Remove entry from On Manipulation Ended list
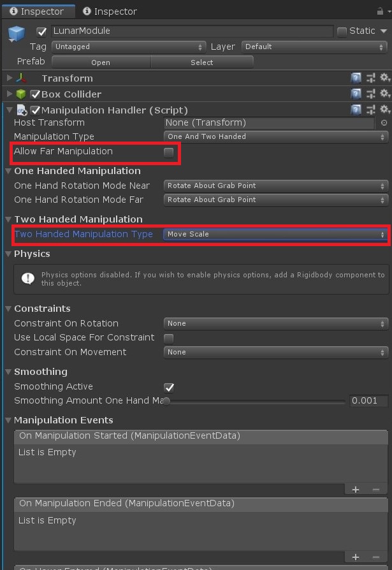This screenshot has height=570, width=392. coord(376,557)
